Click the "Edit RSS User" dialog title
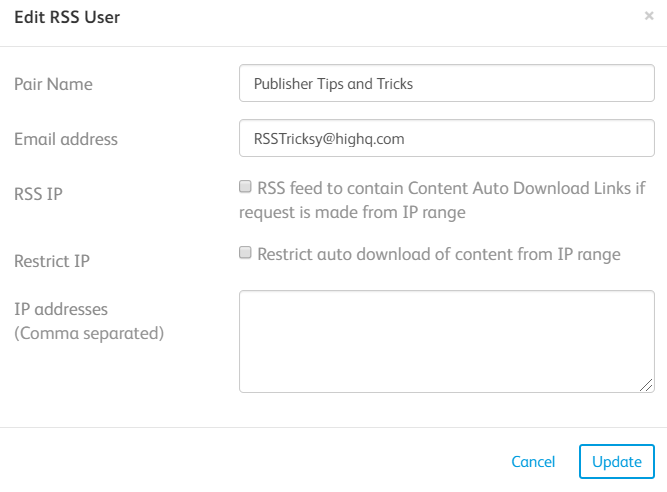 [x=67, y=18]
